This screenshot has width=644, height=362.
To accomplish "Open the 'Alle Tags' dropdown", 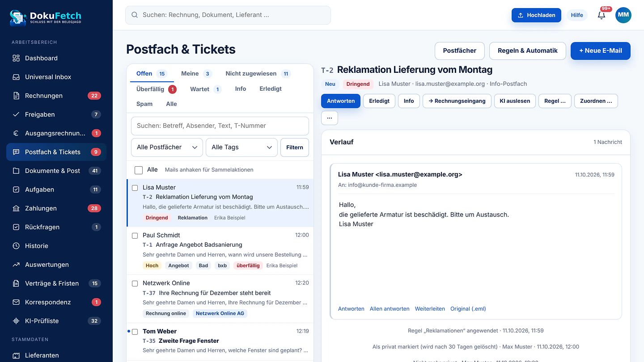I will [x=241, y=147].
